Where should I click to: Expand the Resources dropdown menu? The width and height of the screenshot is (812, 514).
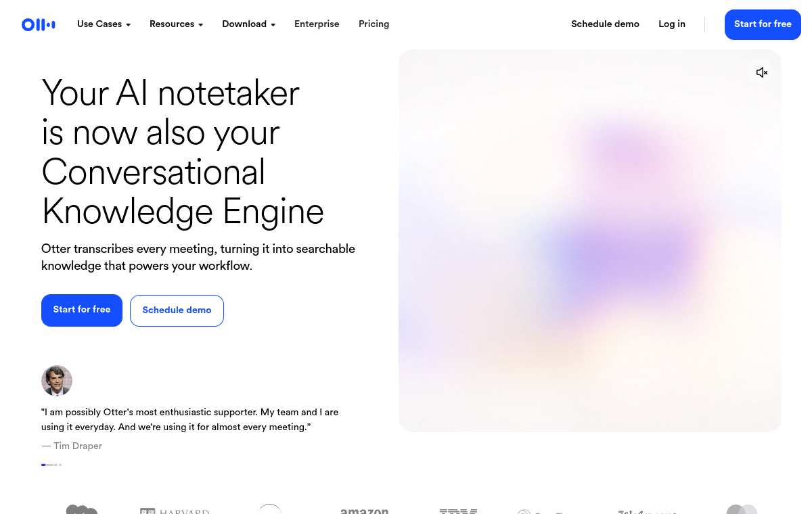pos(176,24)
